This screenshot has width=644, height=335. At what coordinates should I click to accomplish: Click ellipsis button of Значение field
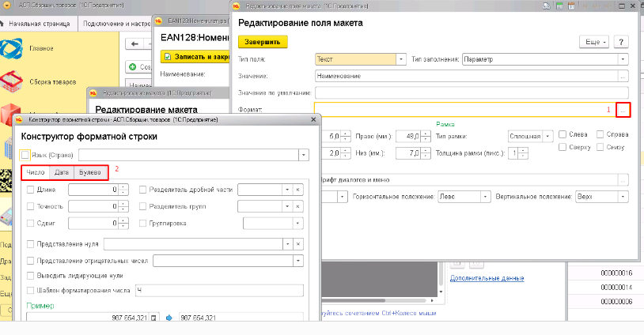point(623,77)
